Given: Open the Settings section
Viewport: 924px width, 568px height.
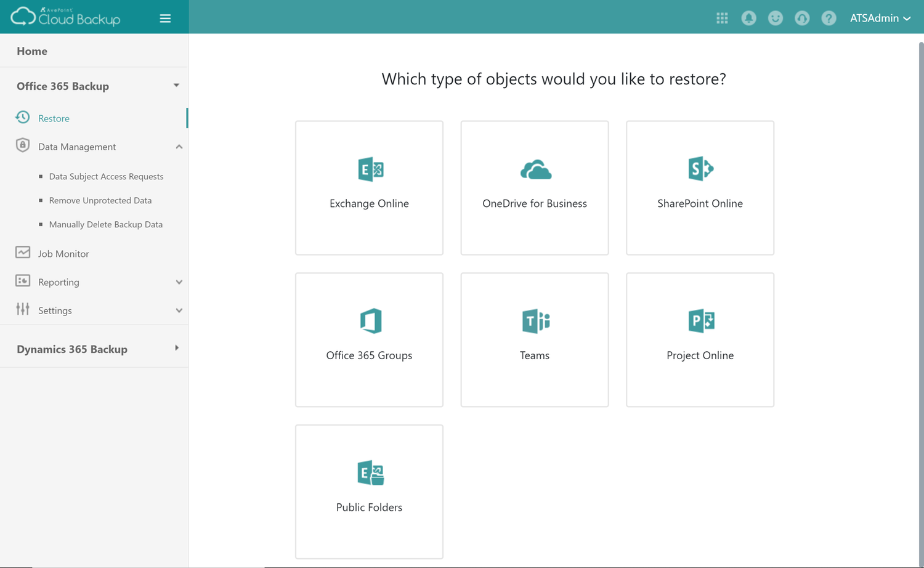Looking at the screenshot, I should [x=55, y=310].
